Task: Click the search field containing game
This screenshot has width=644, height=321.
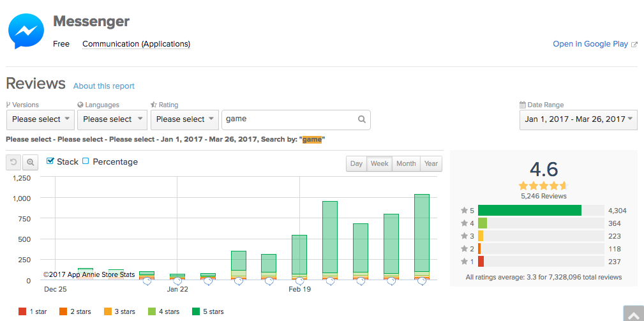Action: pyautogui.click(x=296, y=119)
